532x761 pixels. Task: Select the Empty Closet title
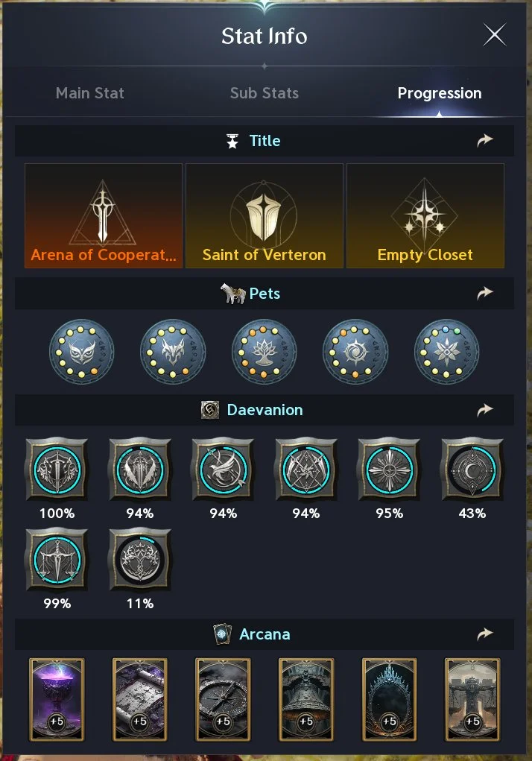pyautogui.click(x=425, y=216)
